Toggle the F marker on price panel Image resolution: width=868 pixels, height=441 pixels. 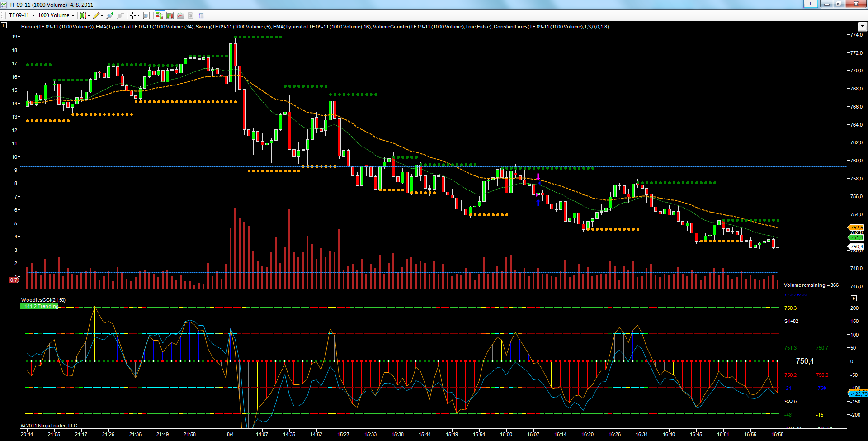[x=4, y=25]
